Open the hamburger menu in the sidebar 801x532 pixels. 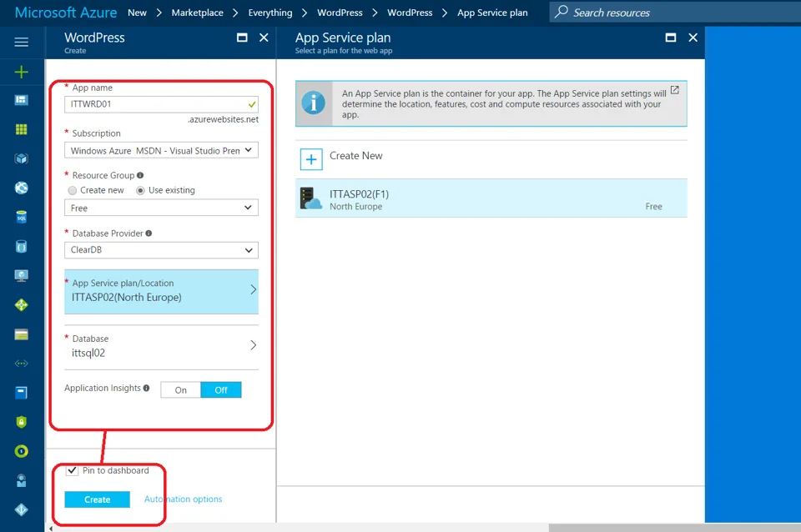coord(21,42)
